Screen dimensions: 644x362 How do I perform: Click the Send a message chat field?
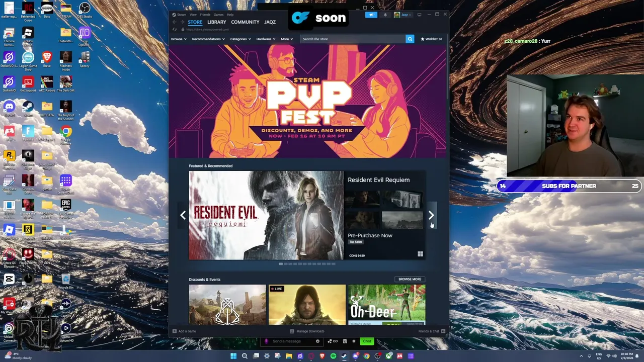tap(291, 341)
